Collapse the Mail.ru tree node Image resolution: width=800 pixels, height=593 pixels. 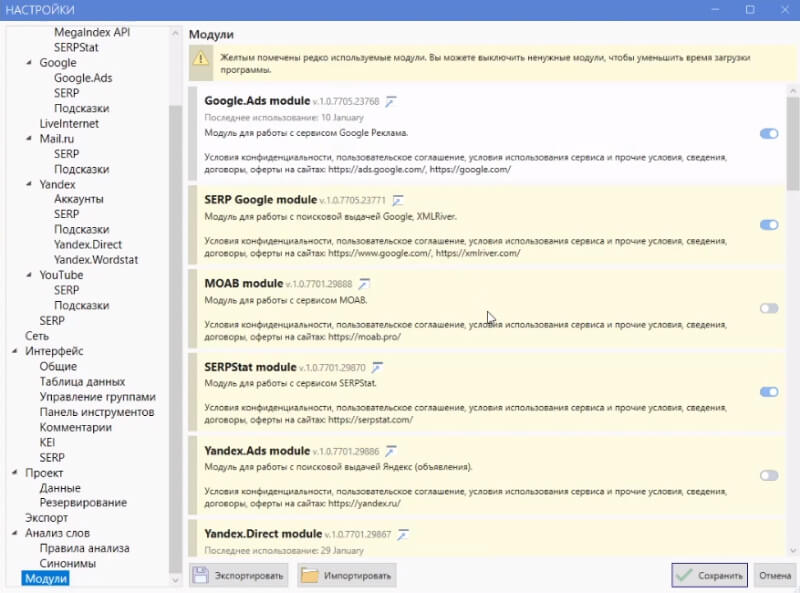(x=29, y=138)
